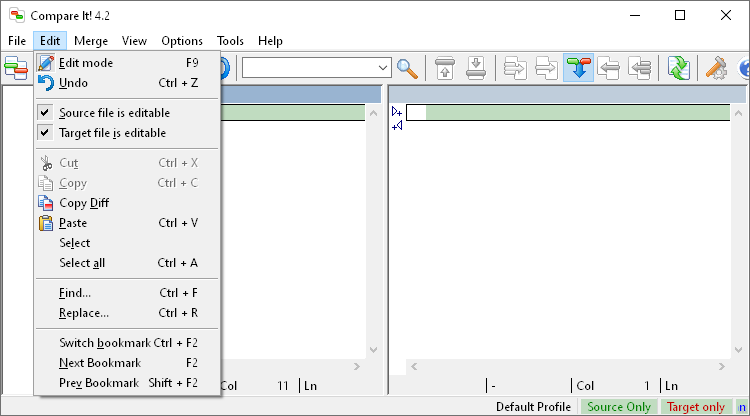Choose Prev Bookmark menu entry
Viewport: 750px width, 416px height.
point(127,383)
